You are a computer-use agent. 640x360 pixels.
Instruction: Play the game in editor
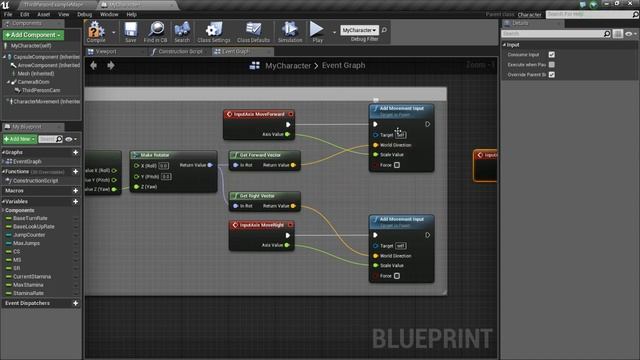[317, 32]
